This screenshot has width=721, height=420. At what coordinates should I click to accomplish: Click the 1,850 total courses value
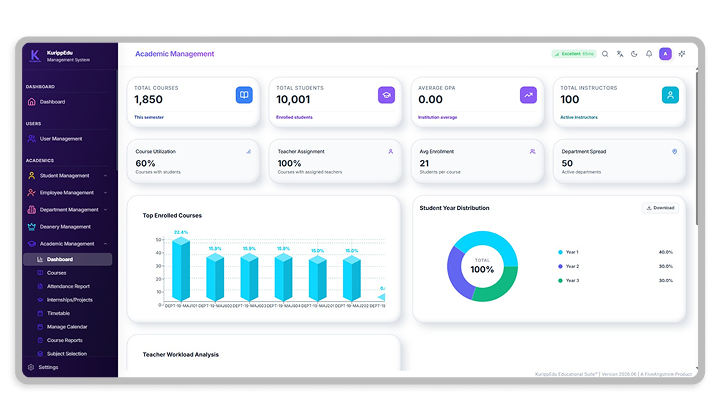coord(148,99)
